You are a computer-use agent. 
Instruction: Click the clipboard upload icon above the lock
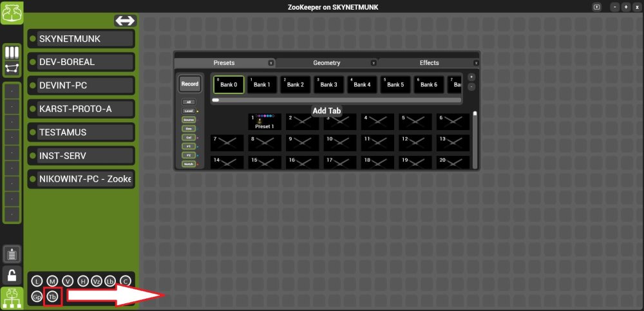tap(12, 254)
